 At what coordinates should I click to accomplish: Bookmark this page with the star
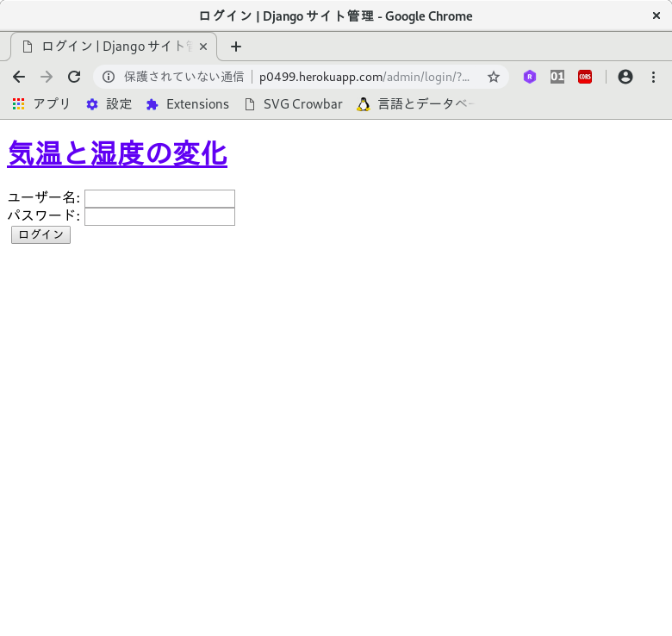[494, 78]
